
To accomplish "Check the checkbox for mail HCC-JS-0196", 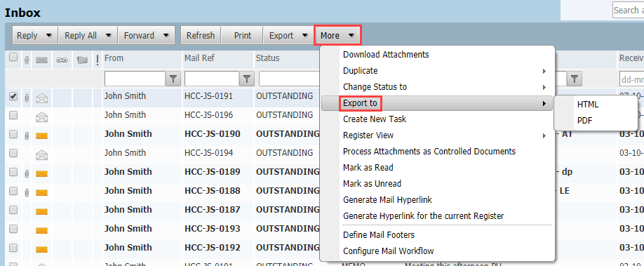I will [13, 115].
